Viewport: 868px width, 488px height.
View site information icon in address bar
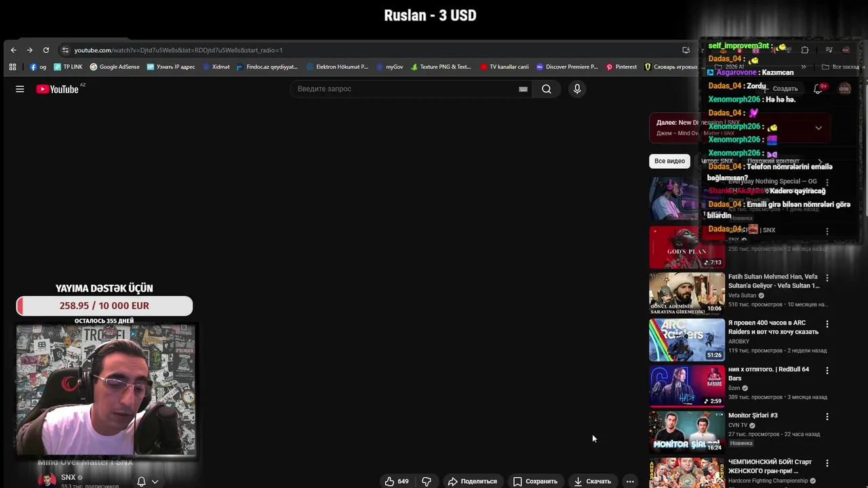(x=65, y=50)
